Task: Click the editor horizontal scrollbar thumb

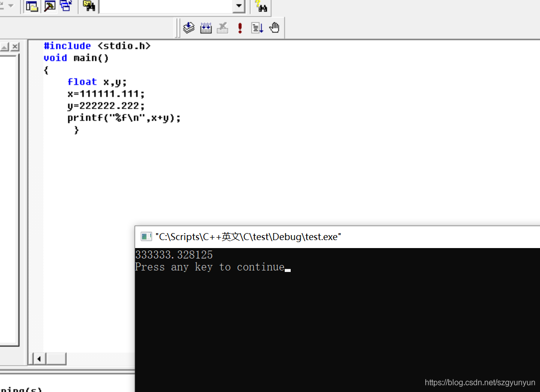Action: tap(56, 359)
